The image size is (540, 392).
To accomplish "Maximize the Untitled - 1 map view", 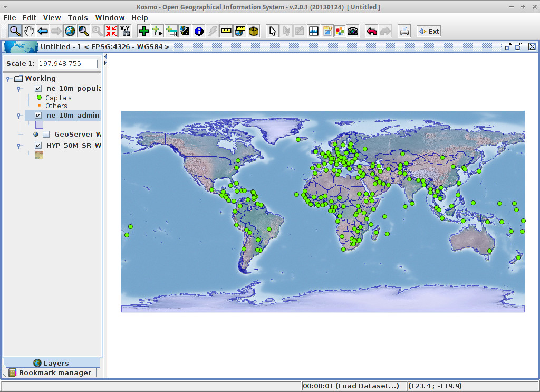I will [x=518, y=46].
